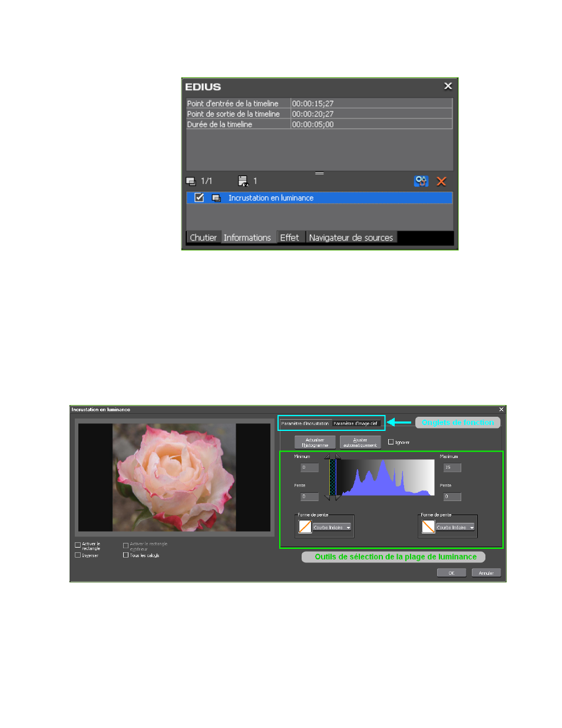Select the Informations tab

click(x=247, y=238)
